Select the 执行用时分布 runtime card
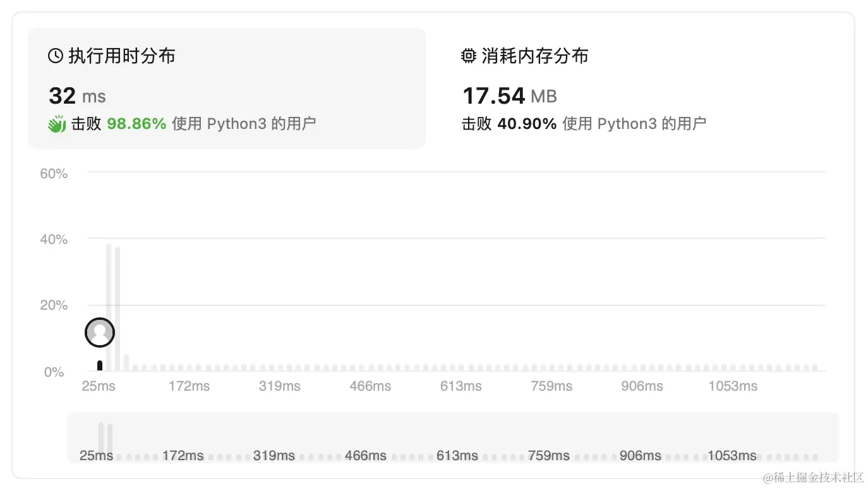 (x=226, y=88)
